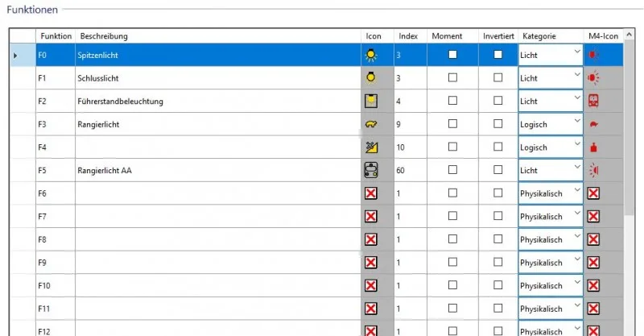Image resolution: width=644 pixels, height=336 pixels.
Task: Select the Führerstandbeleuchtung description cell
Action: 218,101
